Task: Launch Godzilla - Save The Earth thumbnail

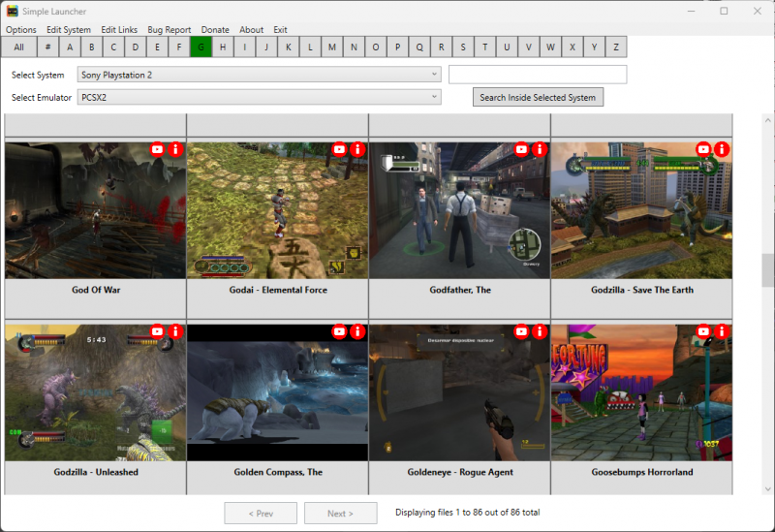Action: click(641, 210)
